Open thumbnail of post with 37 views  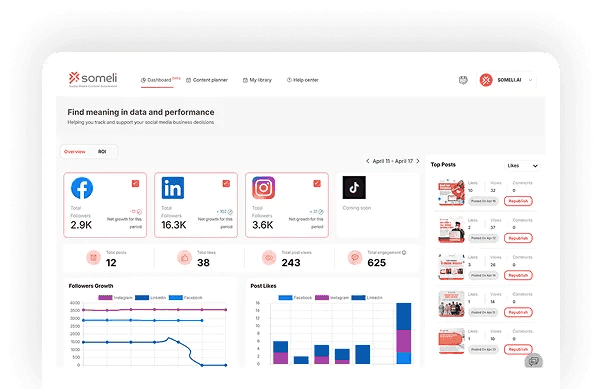(452, 229)
